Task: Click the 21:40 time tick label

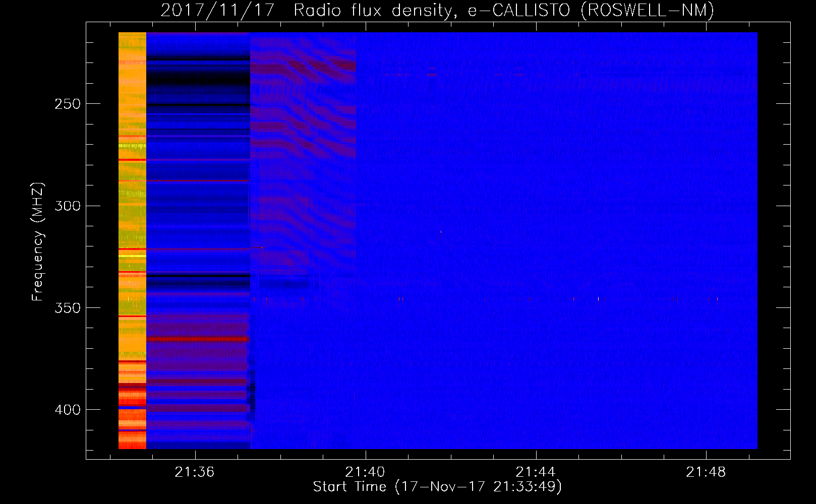Action: 365,472
